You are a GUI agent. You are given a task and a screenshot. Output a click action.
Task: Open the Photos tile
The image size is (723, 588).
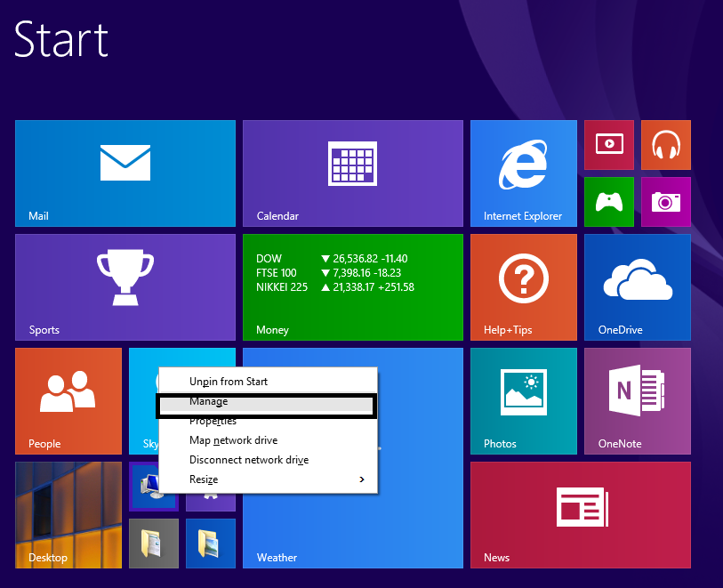click(523, 401)
